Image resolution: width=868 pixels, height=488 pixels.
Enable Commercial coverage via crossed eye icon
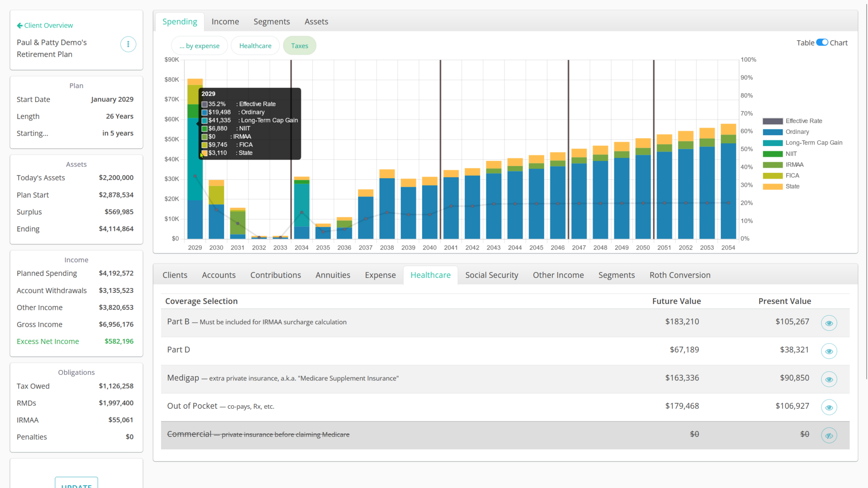point(829,435)
